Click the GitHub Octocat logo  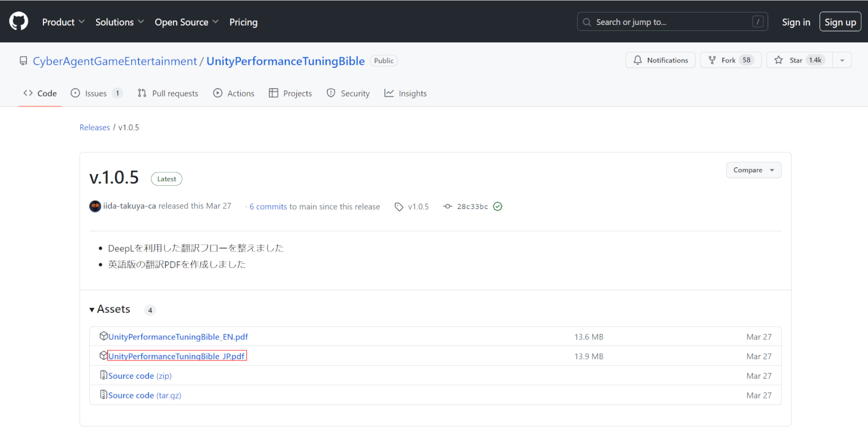(x=18, y=22)
